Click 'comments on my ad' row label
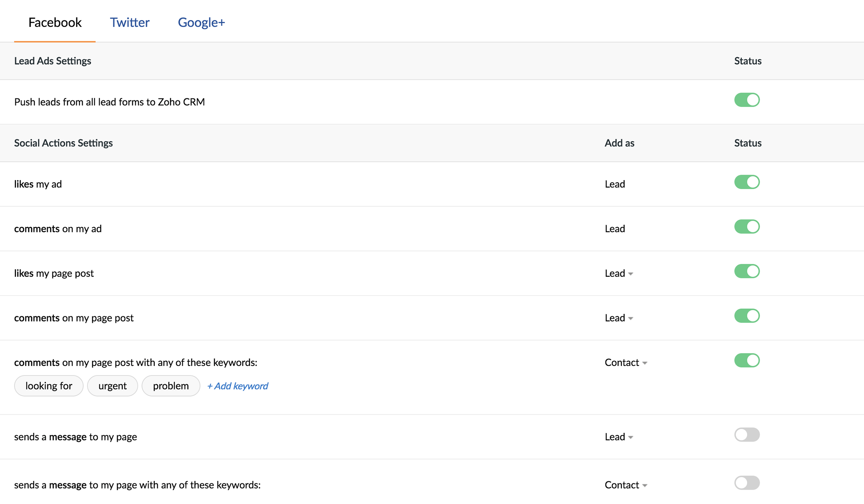Viewport: 864px width, 504px height. (x=58, y=229)
